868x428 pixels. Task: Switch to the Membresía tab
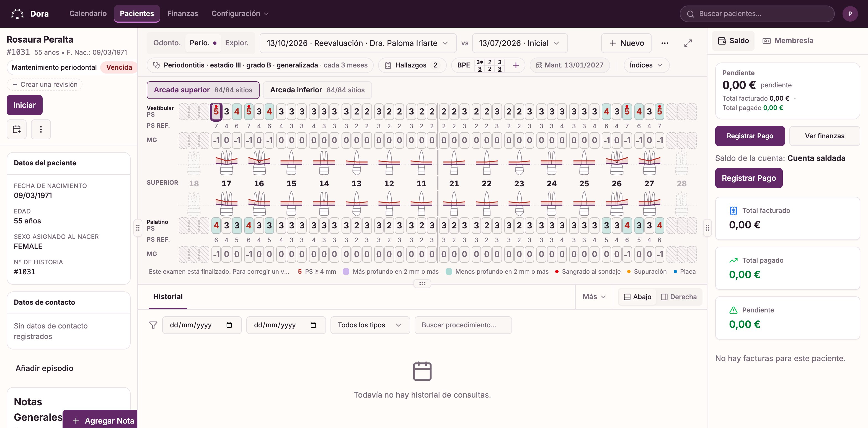[x=788, y=41]
